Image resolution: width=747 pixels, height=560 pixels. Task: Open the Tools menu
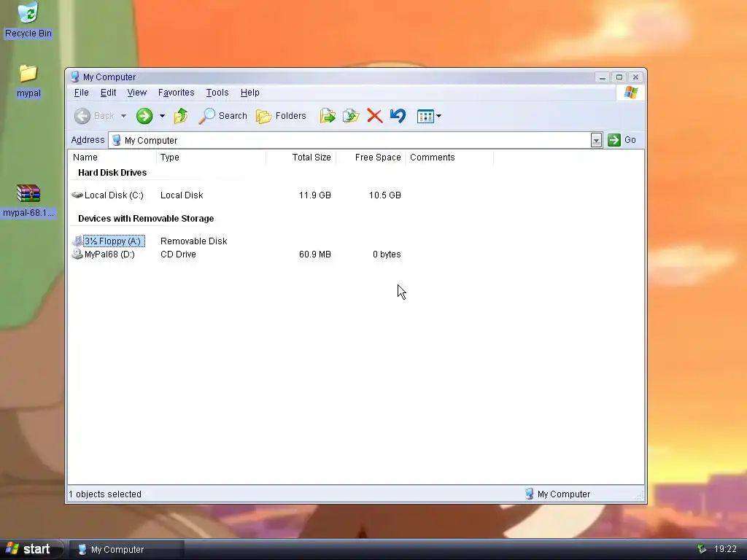pos(217,93)
